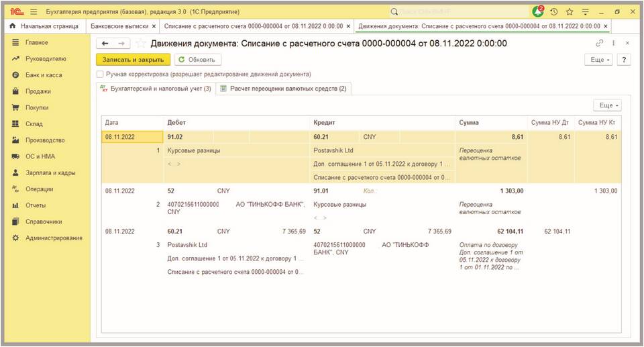Switch to Расчет переоценки валютных средств tab

(283, 89)
